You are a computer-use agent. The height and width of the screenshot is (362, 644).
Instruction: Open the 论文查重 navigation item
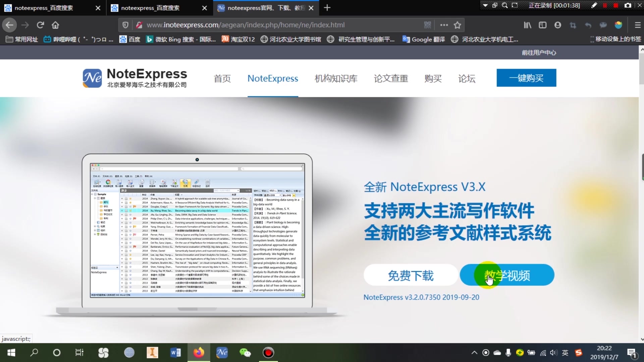click(x=391, y=78)
